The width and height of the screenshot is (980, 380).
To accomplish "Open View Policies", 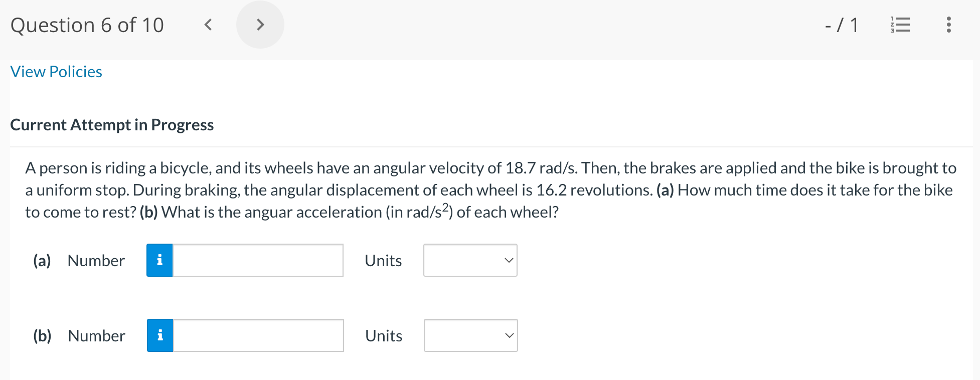I will tap(56, 71).
